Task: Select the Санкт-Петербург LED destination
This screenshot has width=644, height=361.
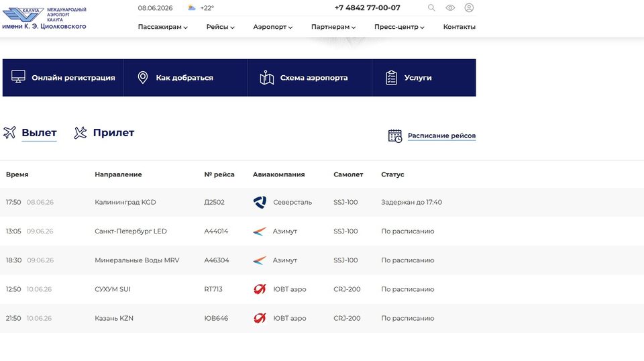Action: [131, 231]
